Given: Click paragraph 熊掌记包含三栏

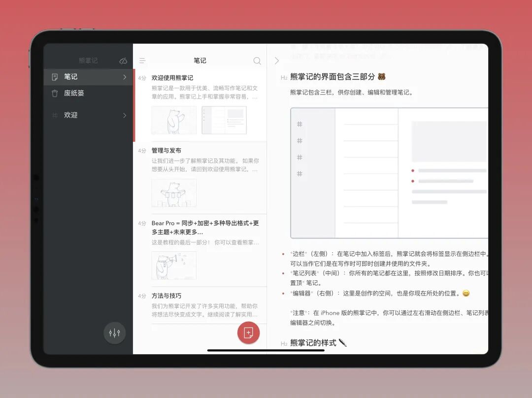Looking at the screenshot, I should click(x=352, y=92).
